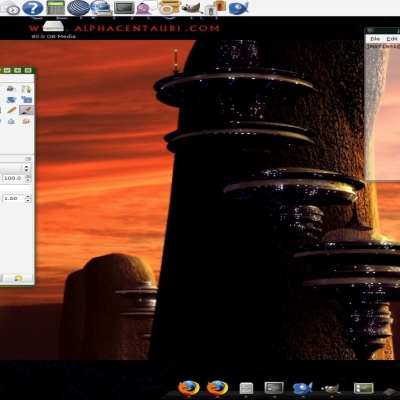Click the dark blue globe launcher
This screenshot has height=400, width=400.
[78, 8]
